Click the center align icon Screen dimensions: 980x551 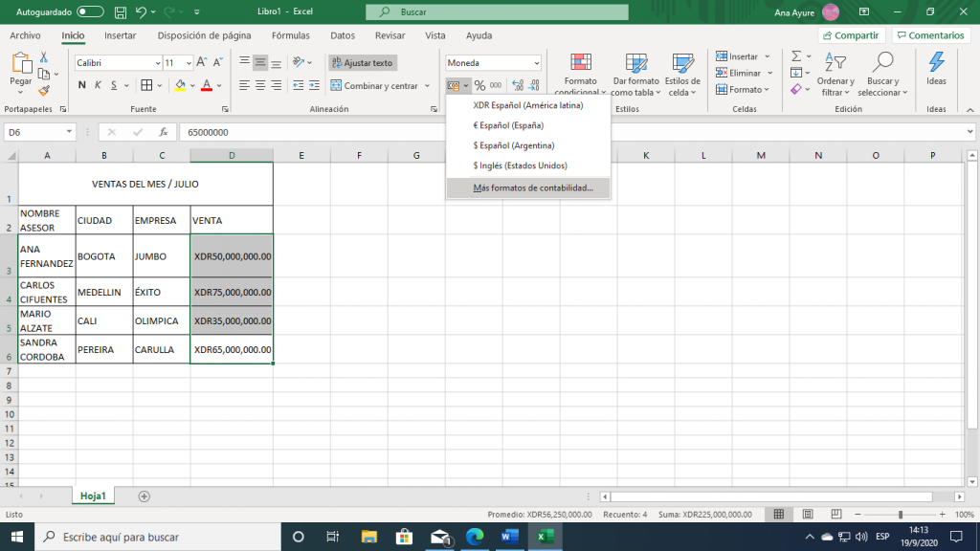click(x=260, y=85)
